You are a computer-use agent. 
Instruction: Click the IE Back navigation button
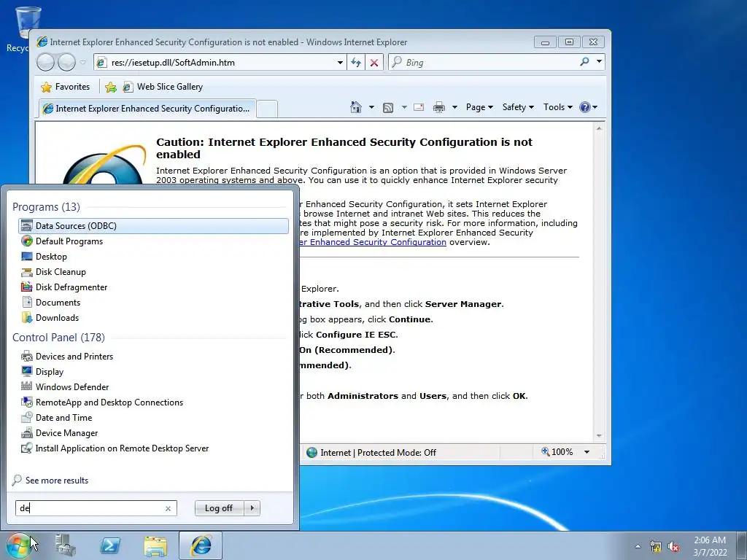pos(46,63)
